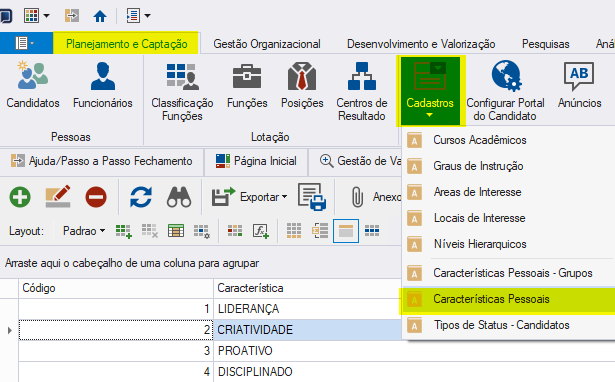Viewport: 615px width, 382px height.
Task: Open the Padrao layout dropdown
Action: [x=84, y=231]
